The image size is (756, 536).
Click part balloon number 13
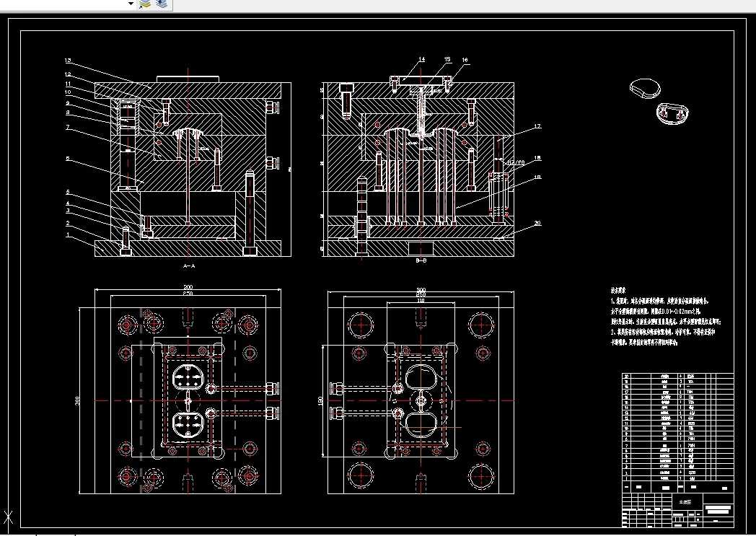click(68, 61)
